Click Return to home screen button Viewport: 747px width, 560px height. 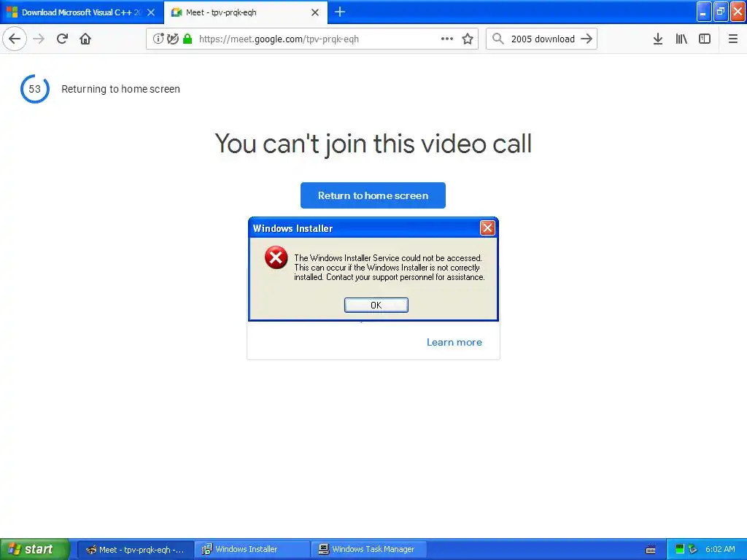[373, 195]
